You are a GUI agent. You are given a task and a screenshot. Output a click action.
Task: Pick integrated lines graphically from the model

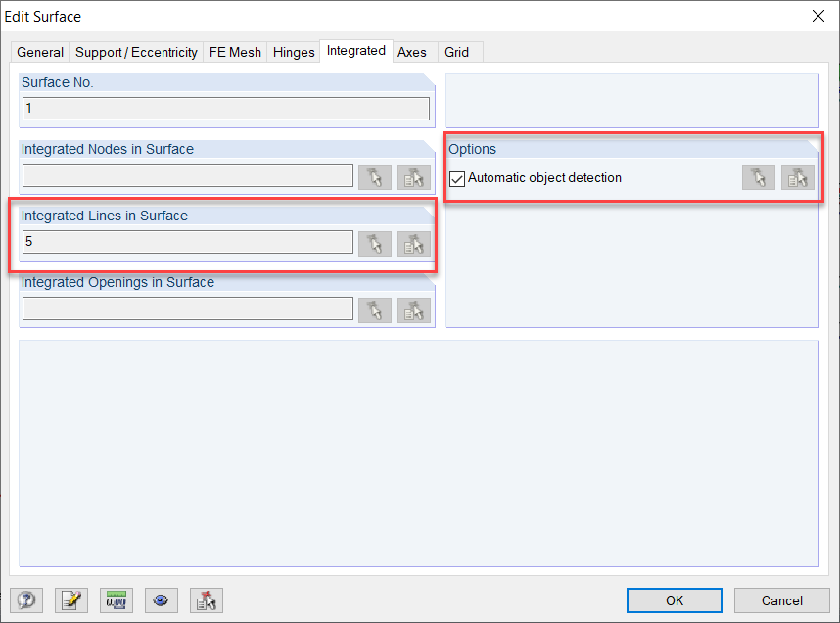375,244
